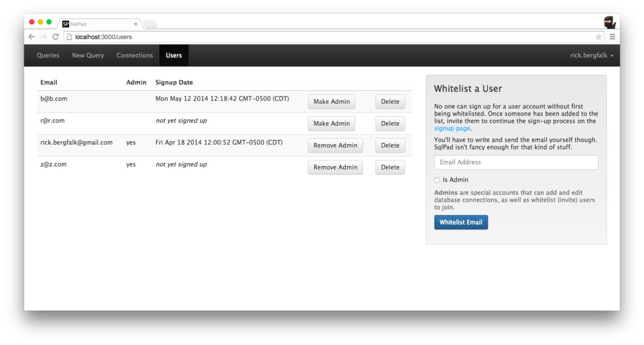Viewport: 644px width, 345px height.
Task: Open the browser hamburger menu
Action: [x=612, y=36]
